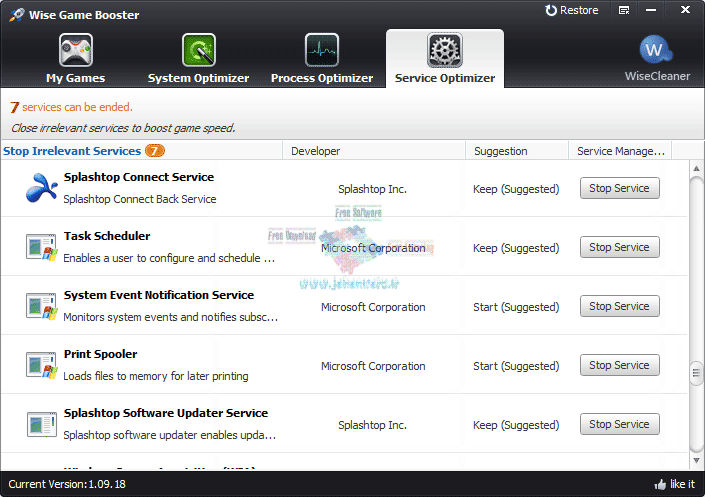The width and height of the screenshot is (705, 497).
Task: Open the My Games tab
Action: coord(75,58)
